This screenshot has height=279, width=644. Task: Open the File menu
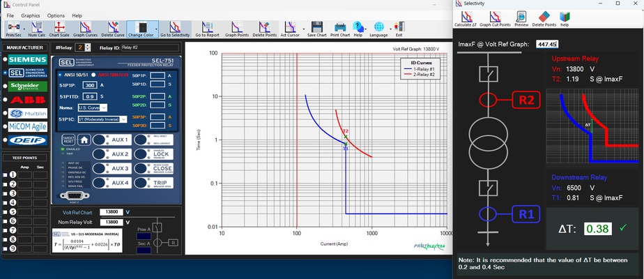click(10, 15)
